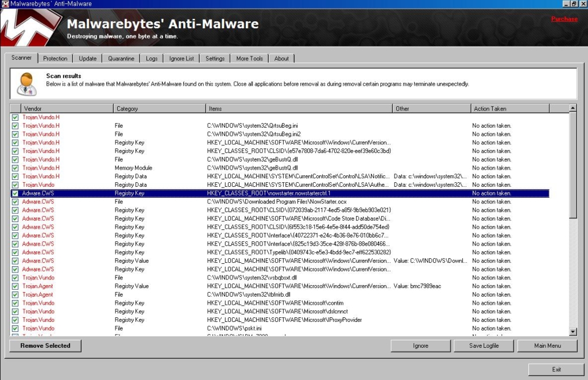Click the 'Value: bmc7989eac' cell

[x=417, y=286]
